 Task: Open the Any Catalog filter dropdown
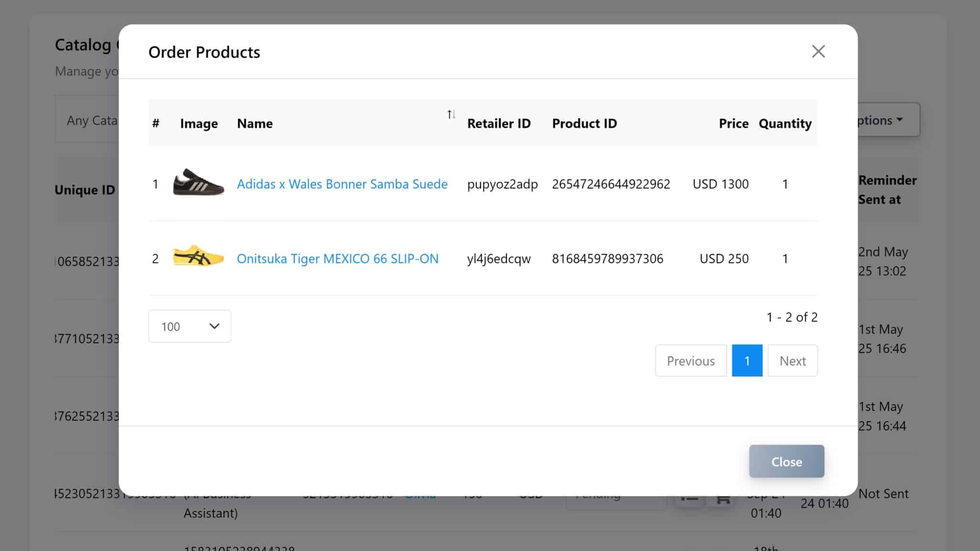pos(91,120)
